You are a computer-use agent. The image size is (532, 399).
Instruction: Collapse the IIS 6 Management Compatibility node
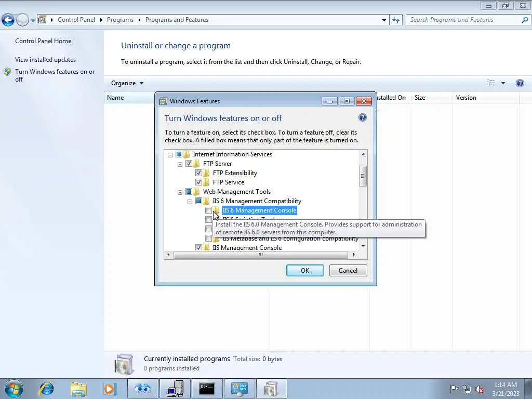(190, 202)
